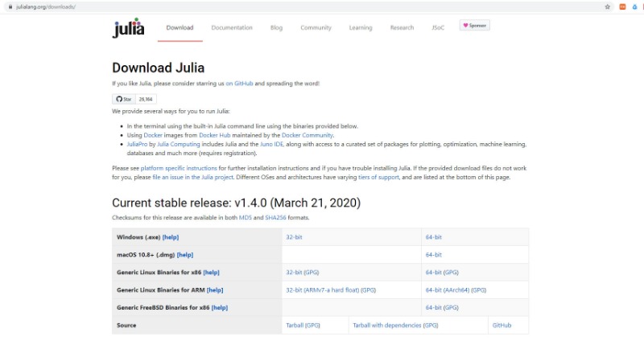Open the Community menu item
Image resolution: width=644 pixels, height=353 pixels.
pos(316,27)
